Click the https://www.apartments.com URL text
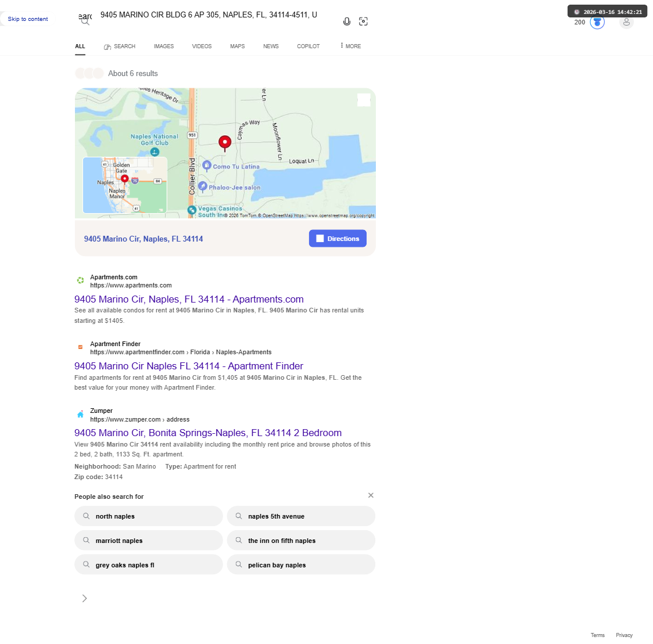This screenshot has height=644, width=653. (131, 286)
